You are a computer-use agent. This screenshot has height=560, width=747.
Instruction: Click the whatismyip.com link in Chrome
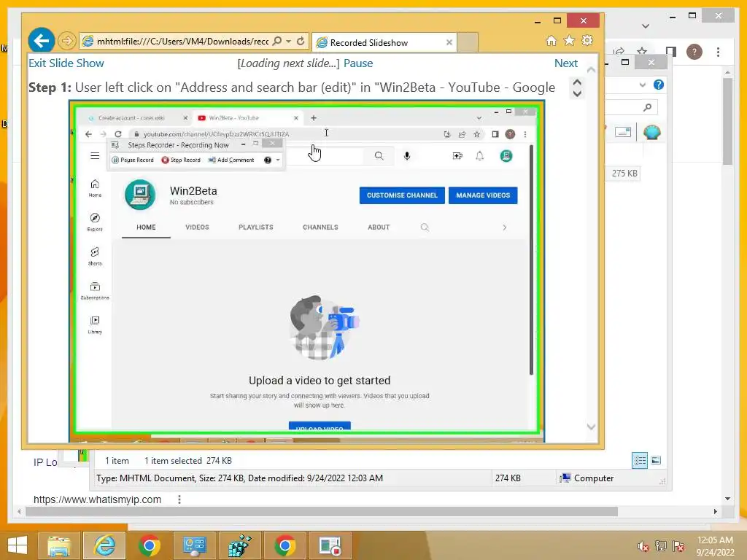point(97,499)
